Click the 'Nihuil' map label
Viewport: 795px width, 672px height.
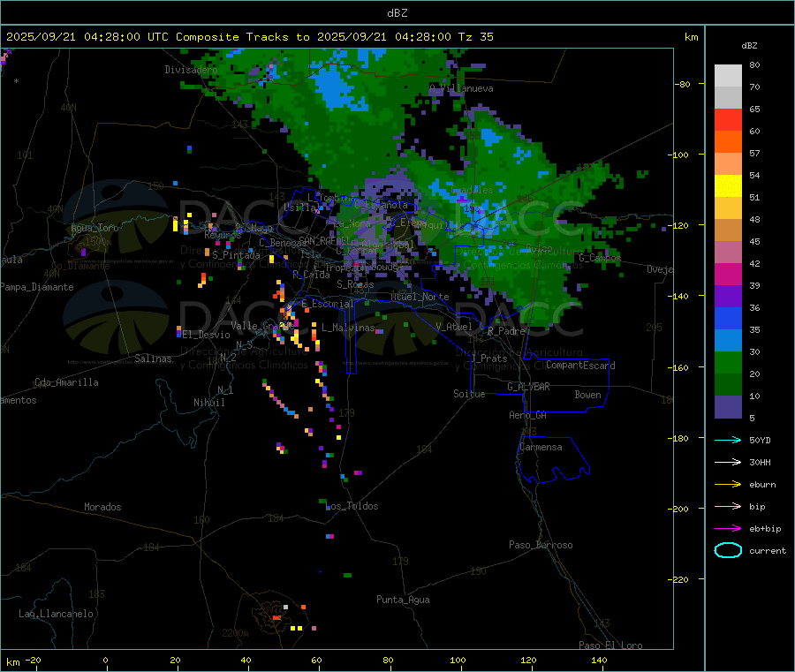208,403
